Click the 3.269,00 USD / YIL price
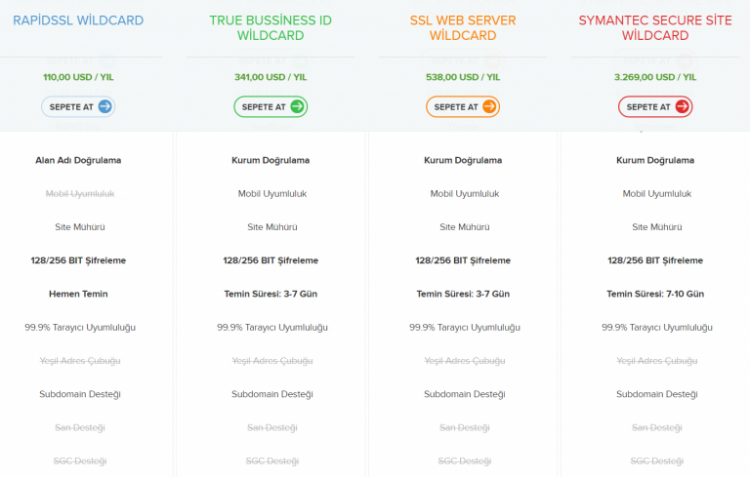This screenshot has height=477, width=750. pos(655,74)
